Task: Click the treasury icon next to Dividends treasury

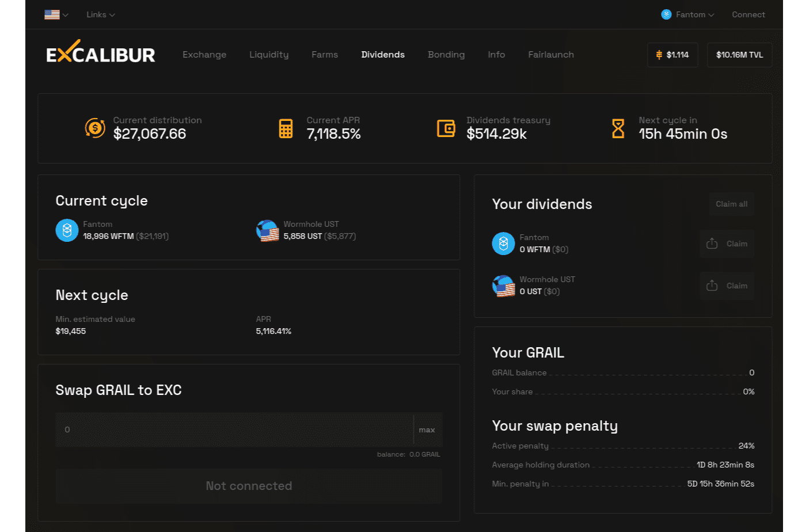Action: 446,128
